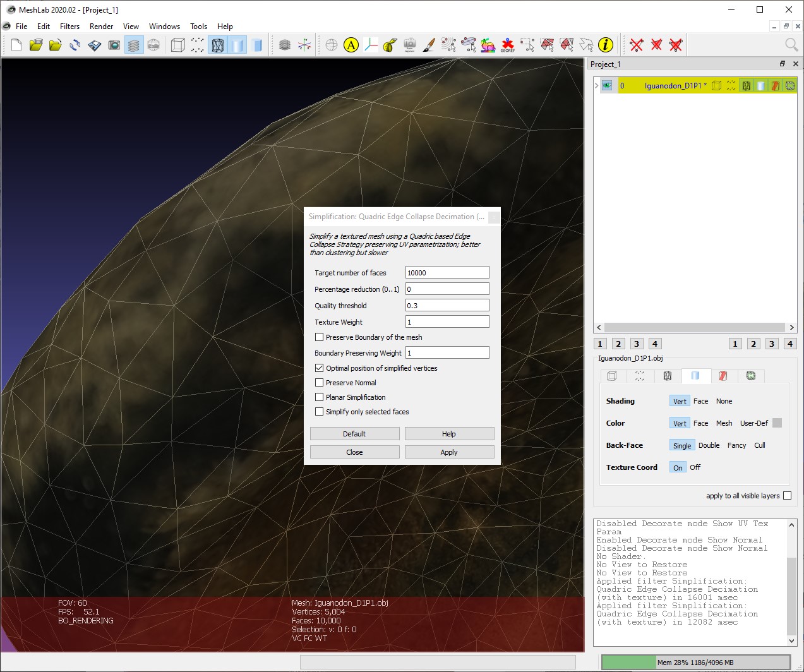Expand the Iguanodon_D1P1 layer entry

(596, 85)
